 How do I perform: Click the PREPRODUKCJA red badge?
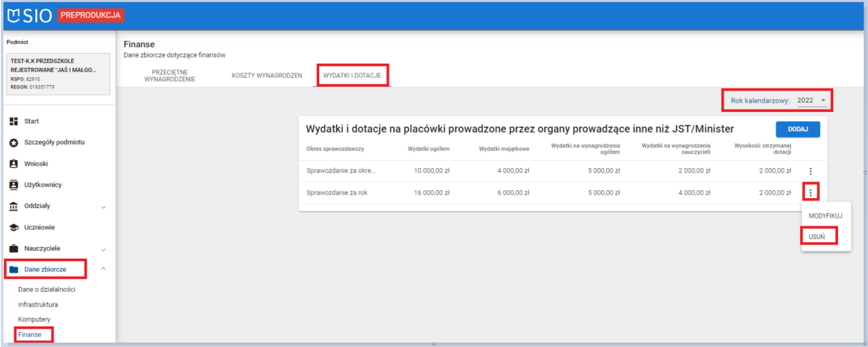[91, 16]
